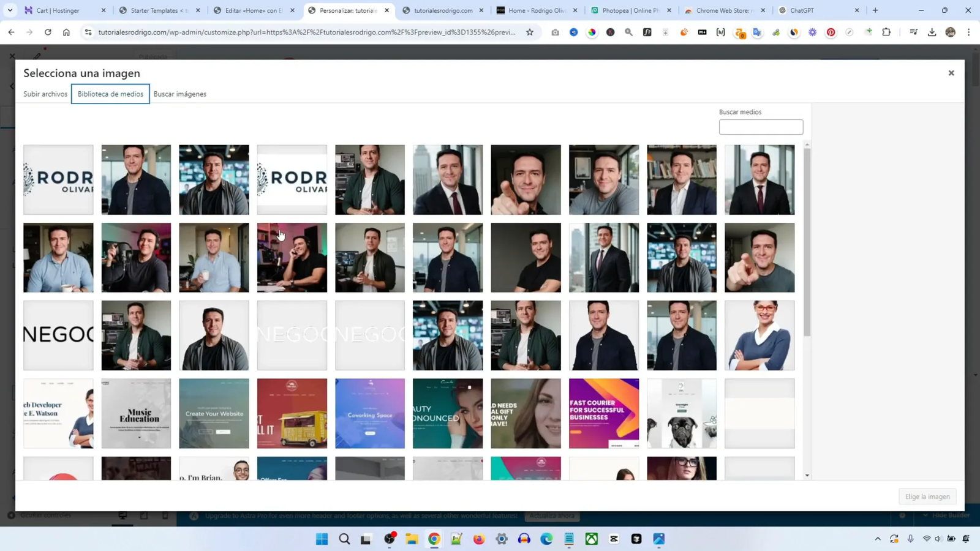Switch to the Buscar imágenes tab

pos(180,94)
